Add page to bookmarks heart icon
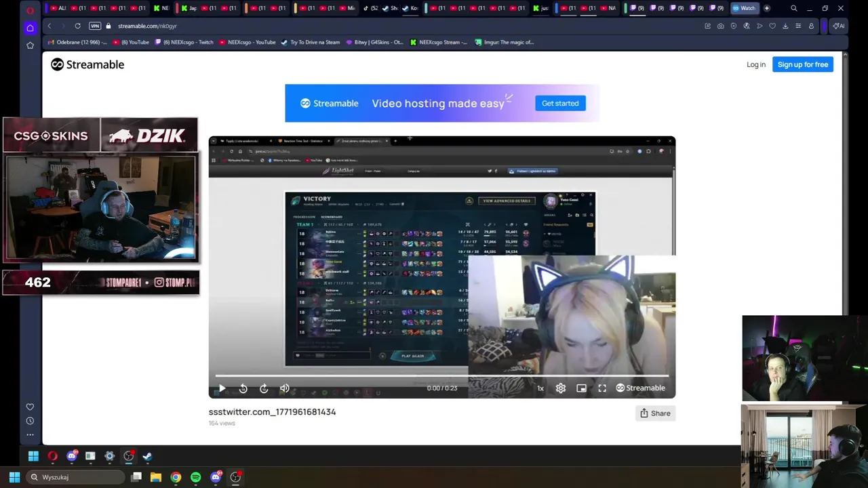The width and height of the screenshot is (868, 488). (x=772, y=26)
